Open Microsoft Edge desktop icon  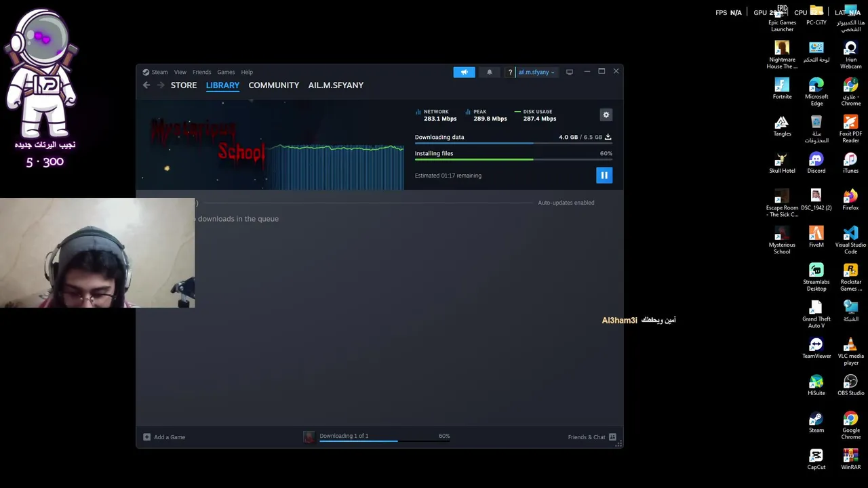pyautogui.click(x=816, y=92)
